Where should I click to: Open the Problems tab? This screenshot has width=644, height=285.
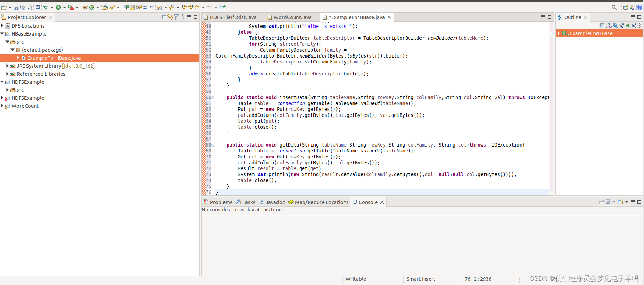tap(218, 202)
